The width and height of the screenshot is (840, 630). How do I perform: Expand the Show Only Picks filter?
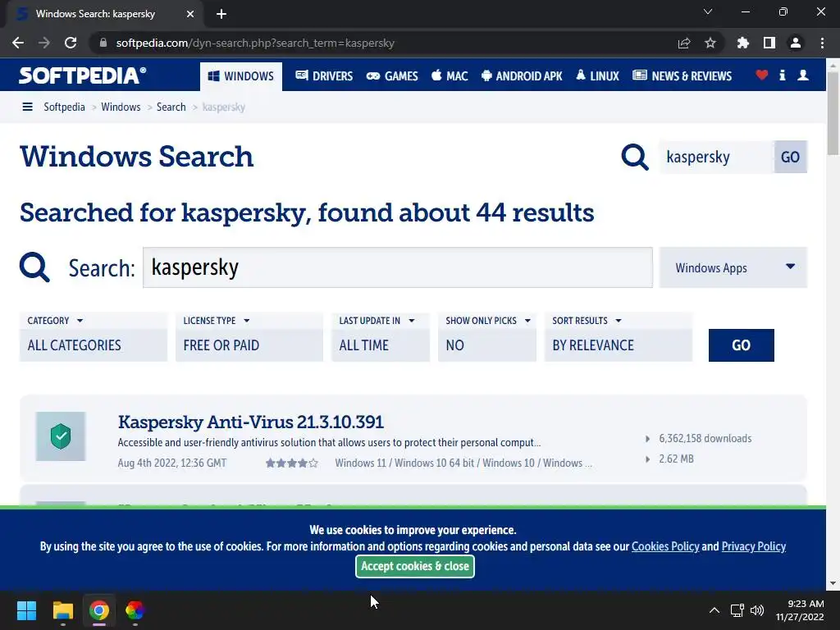coord(487,321)
